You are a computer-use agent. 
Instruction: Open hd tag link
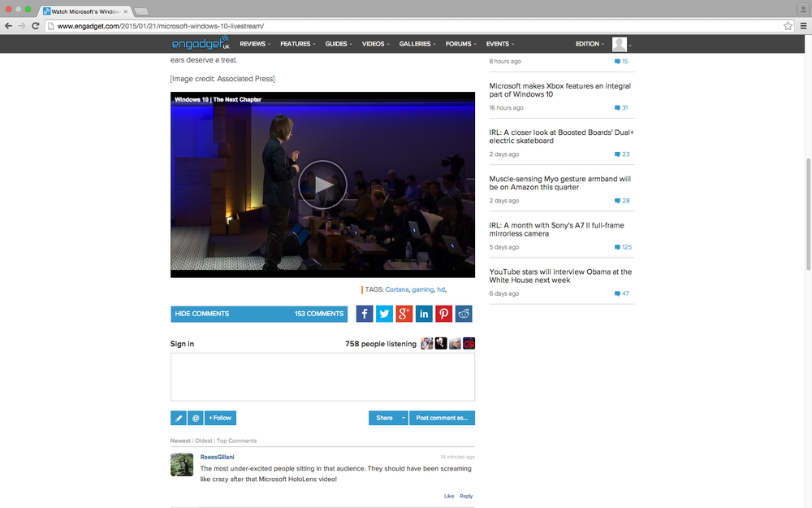pos(441,289)
